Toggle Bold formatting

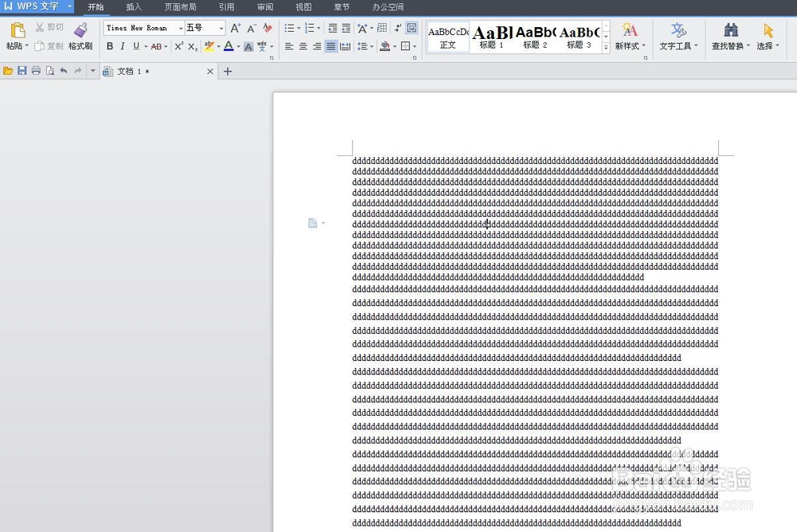[x=110, y=46]
